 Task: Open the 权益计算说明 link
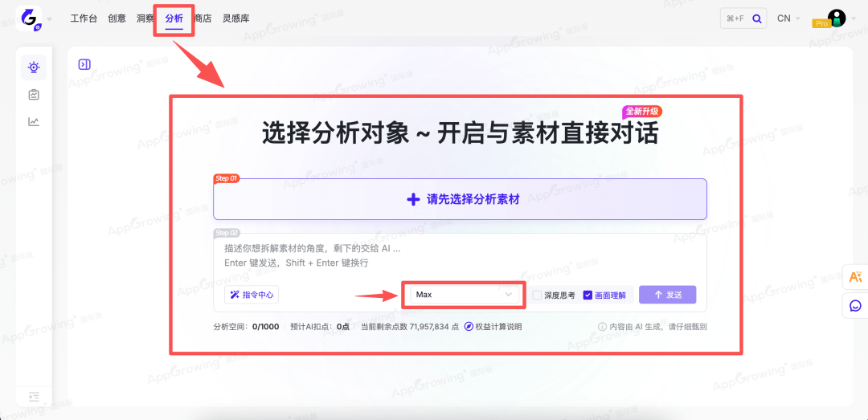[498, 327]
